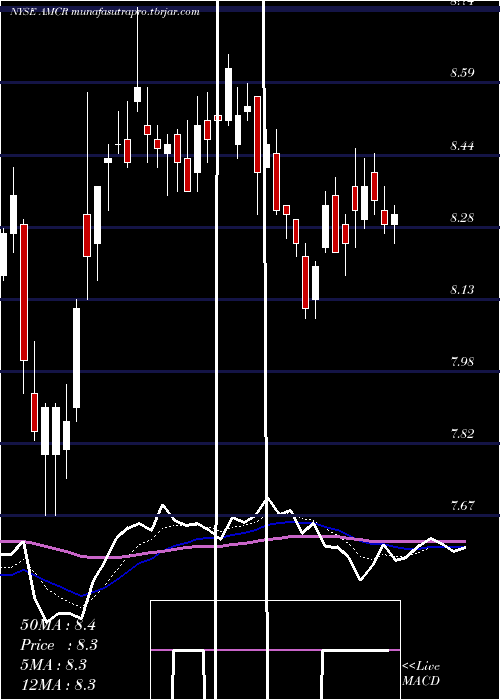Viewport: 500px width, 700px height.
Task: Click the <<Live MACD label
Action: point(421,673)
